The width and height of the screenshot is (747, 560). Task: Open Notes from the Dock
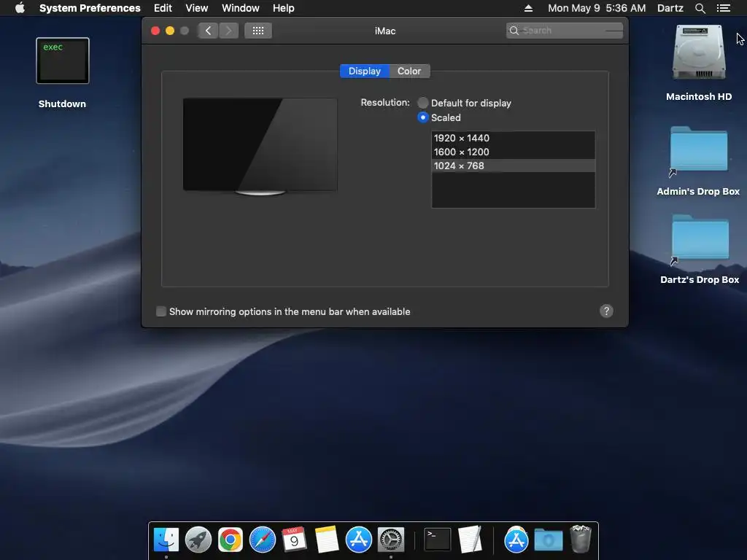326,540
